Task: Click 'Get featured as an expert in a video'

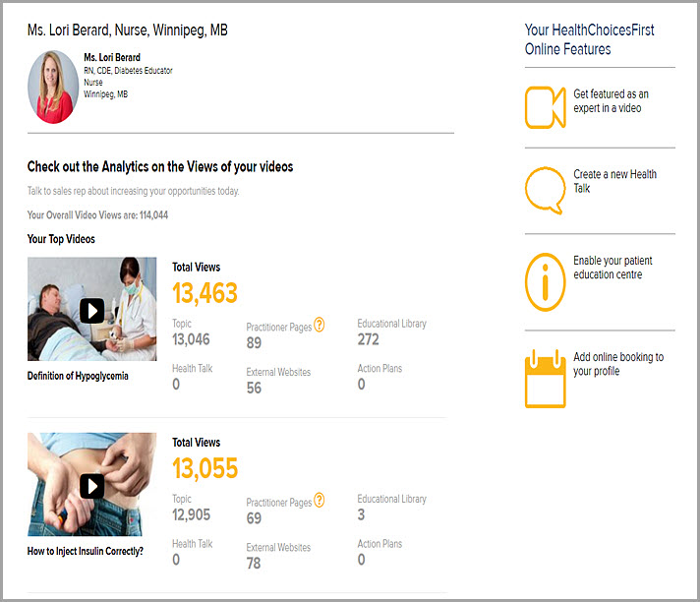Action: (x=611, y=101)
